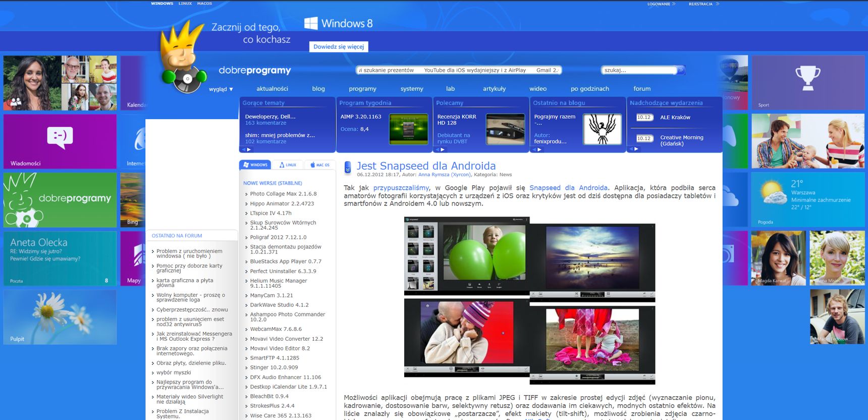Show previous Nadchodzące wydarzenia entry
The height and width of the screenshot is (420, 868).
click(630, 149)
